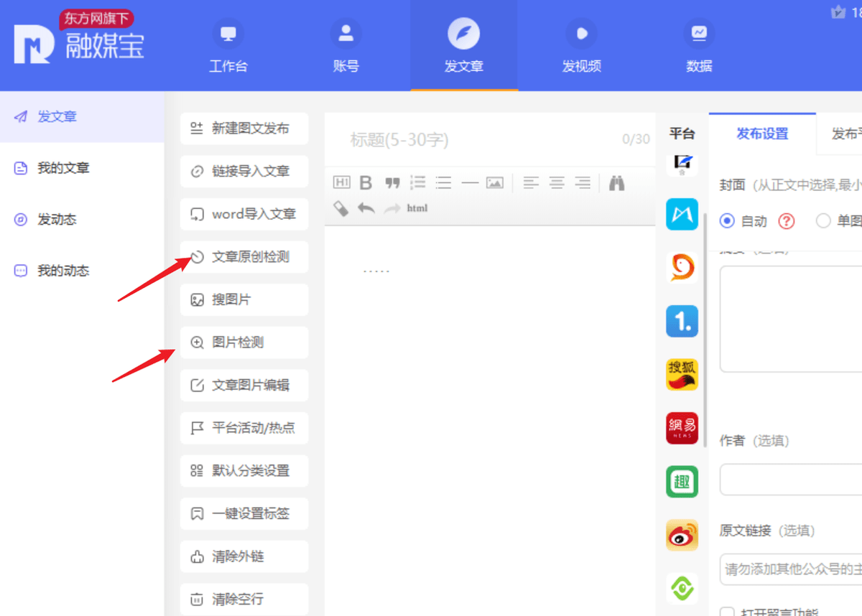The image size is (862, 616).
Task: Choose the NetEase News platform icon
Action: [x=682, y=428]
